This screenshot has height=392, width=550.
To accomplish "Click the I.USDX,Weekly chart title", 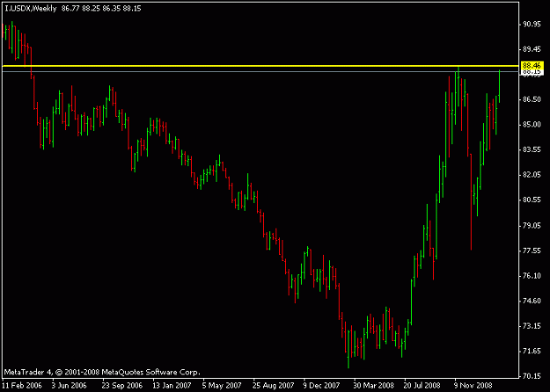I will tap(31, 9).
